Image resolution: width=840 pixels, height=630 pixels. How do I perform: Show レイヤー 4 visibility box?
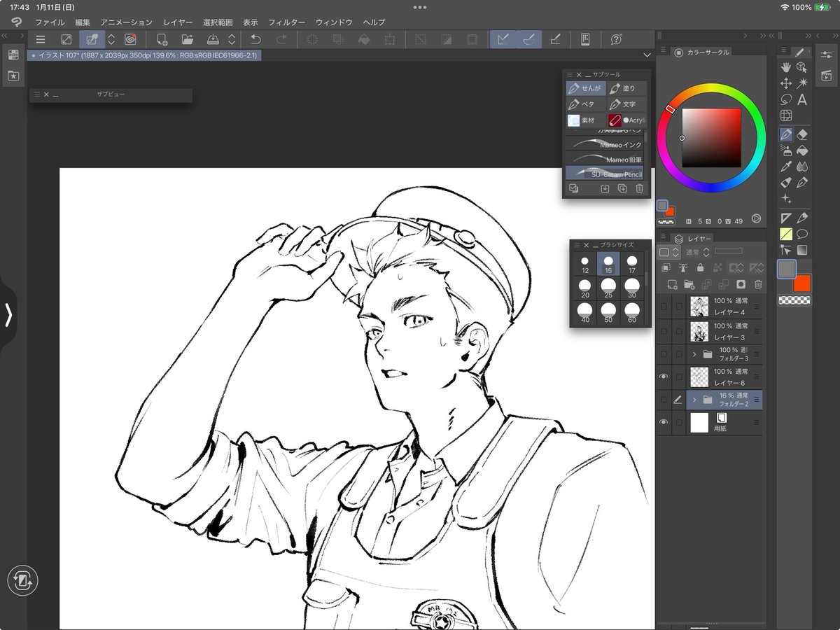pos(664,307)
